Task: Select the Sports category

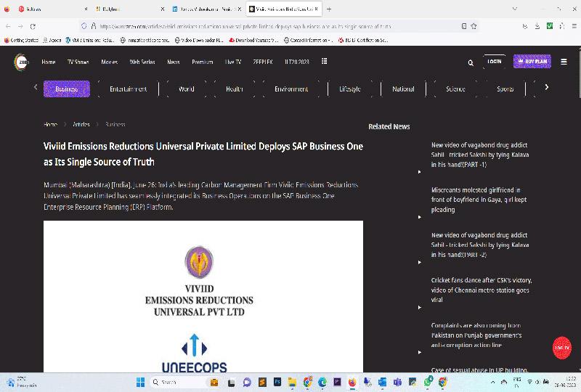Action: point(505,89)
